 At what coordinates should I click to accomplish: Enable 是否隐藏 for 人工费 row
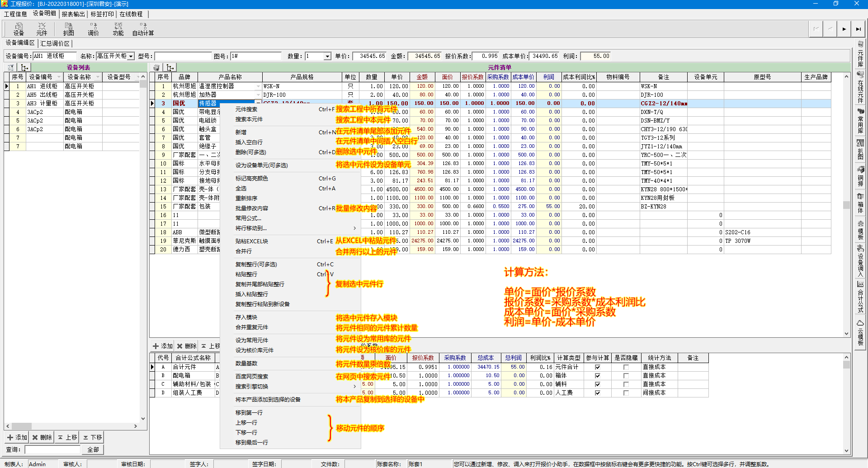[626, 393]
